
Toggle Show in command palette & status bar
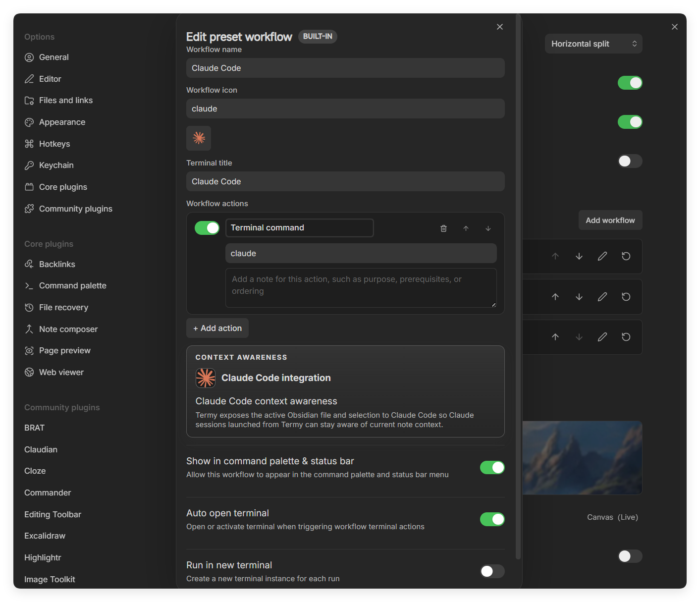492,468
